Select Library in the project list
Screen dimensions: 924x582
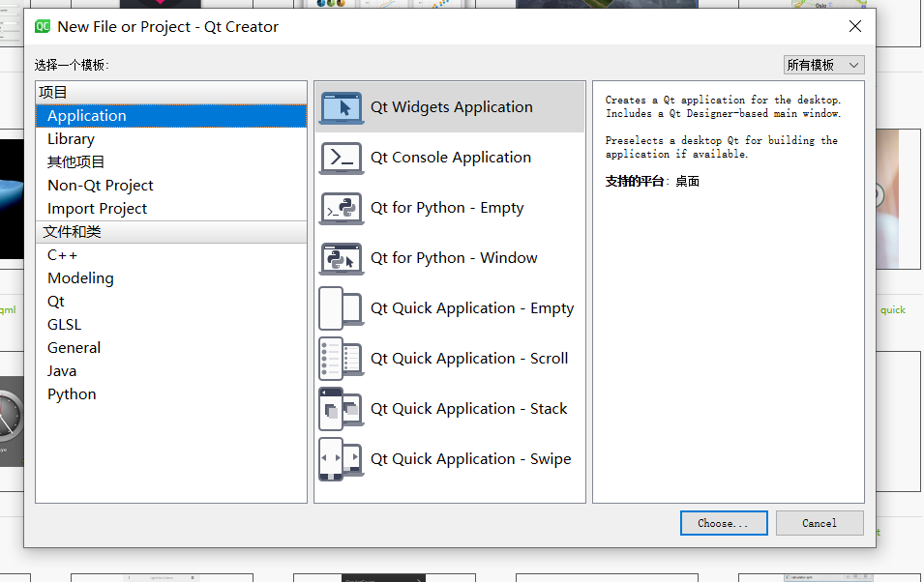click(171, 139)
